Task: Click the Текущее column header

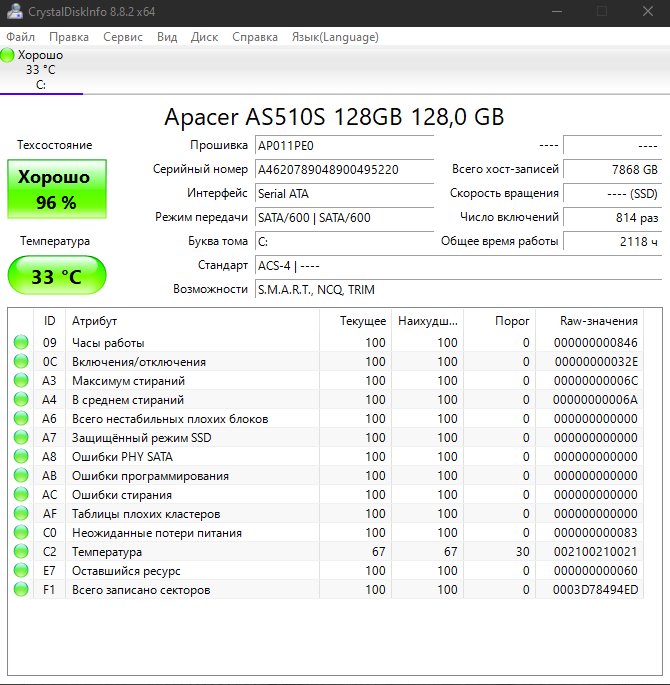Action: coord(356,321)
